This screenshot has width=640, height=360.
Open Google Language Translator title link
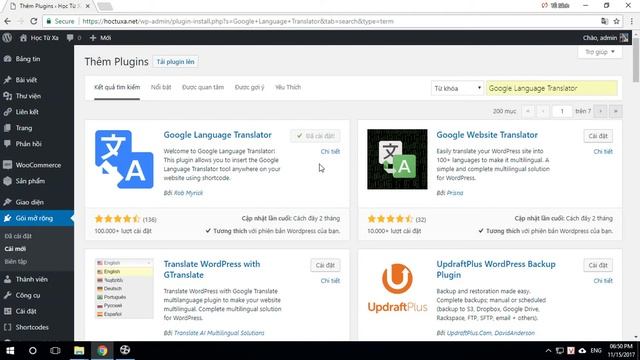pos(218,135)
